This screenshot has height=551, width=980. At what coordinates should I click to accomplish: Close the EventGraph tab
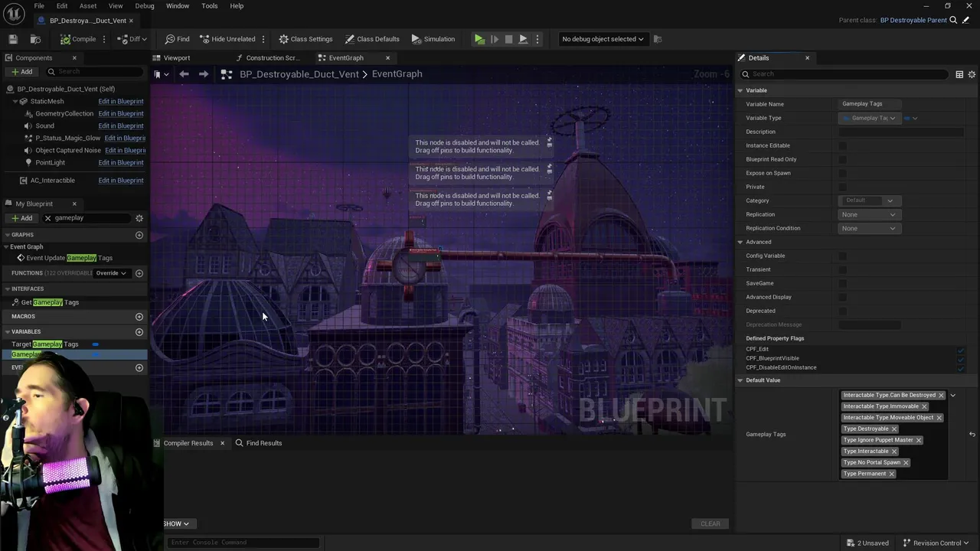pos(387,58)
